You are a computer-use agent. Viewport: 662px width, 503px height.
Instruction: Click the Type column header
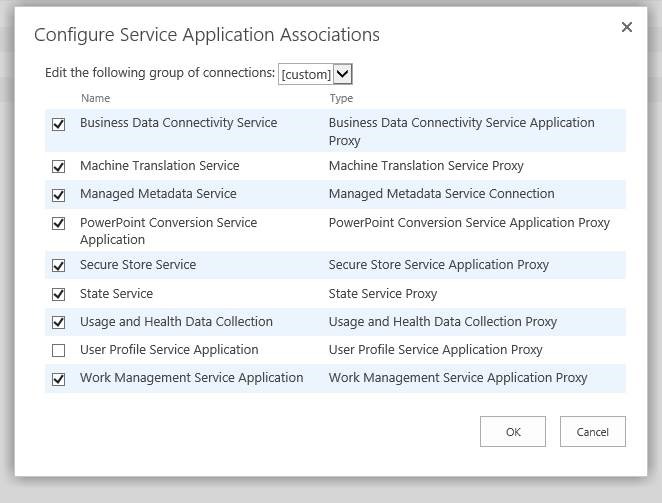tap(341, 98)
